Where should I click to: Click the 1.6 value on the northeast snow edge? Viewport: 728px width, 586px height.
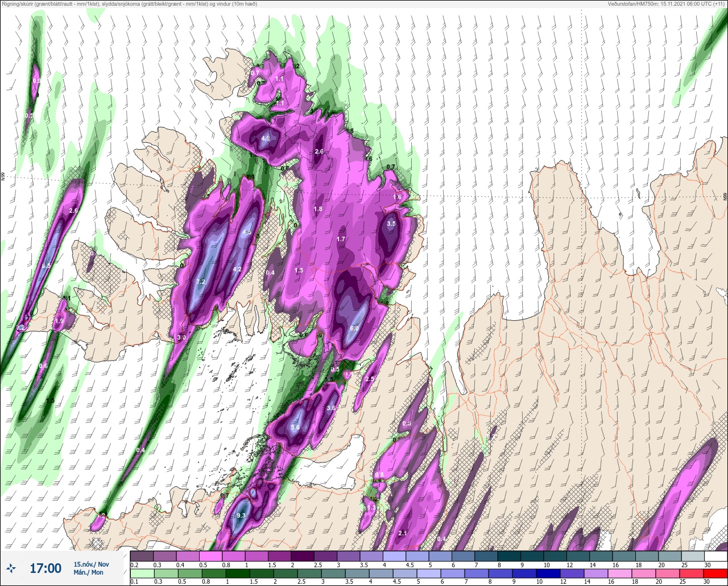pyautogui.click(x=397, y=197)
